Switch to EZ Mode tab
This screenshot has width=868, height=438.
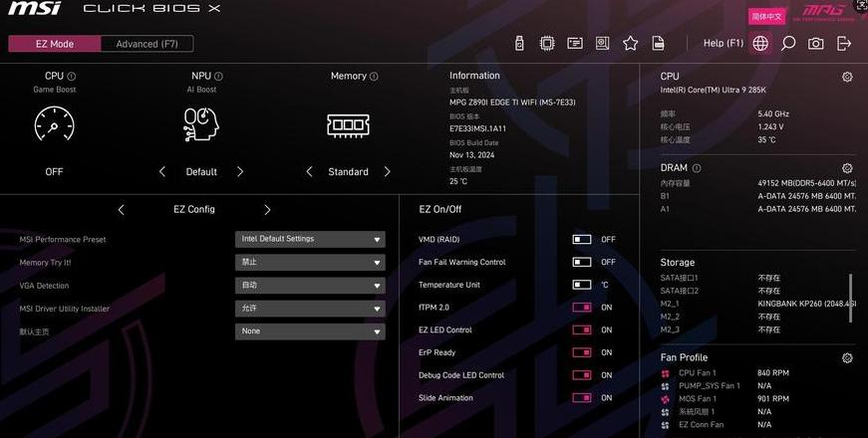coord(55,44)
